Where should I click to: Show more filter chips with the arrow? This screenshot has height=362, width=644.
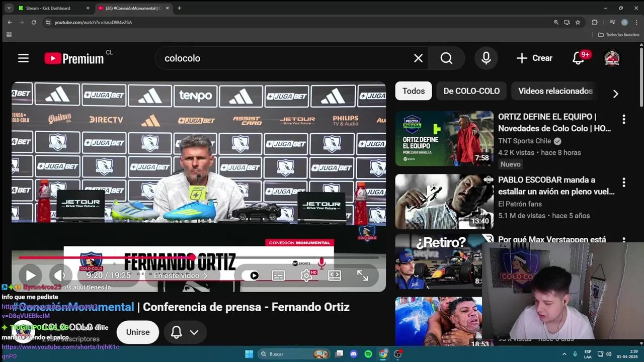615,94
